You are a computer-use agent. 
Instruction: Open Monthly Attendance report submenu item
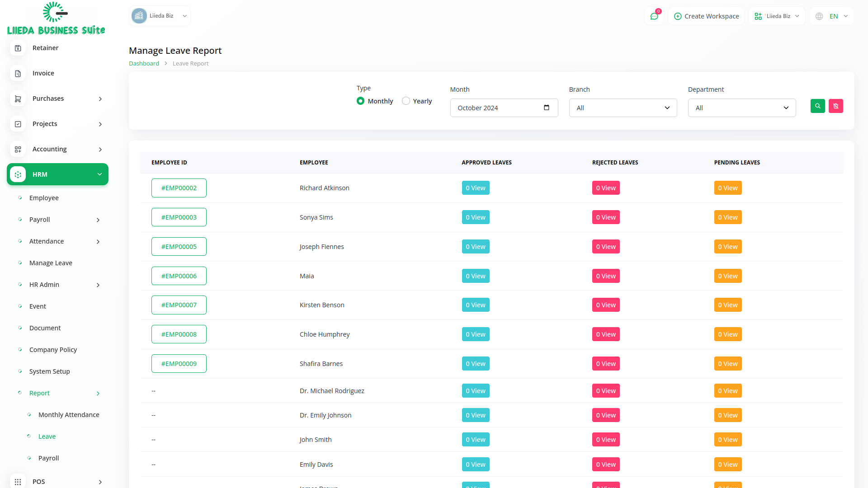[69, 415]
